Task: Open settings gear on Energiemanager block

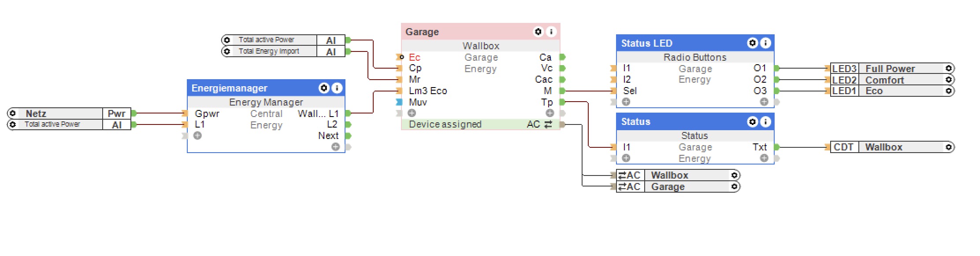Action: click(324, 88)
